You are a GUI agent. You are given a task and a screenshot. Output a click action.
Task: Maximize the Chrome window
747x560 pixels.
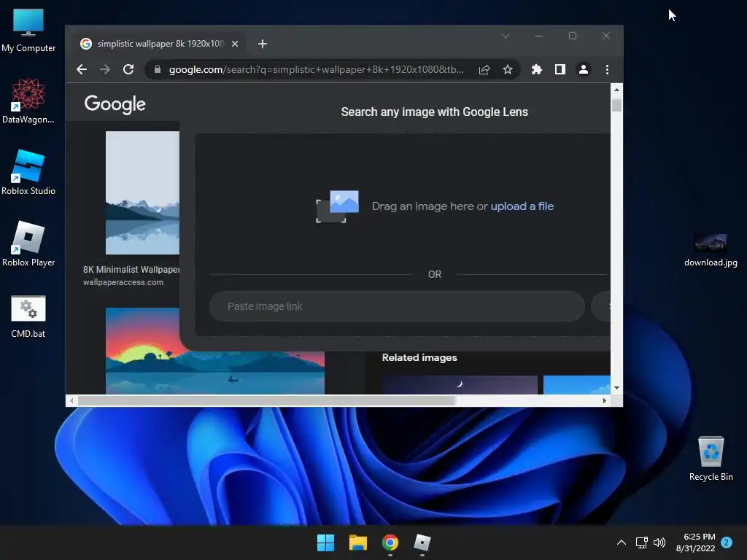click(x=572, y=36)
